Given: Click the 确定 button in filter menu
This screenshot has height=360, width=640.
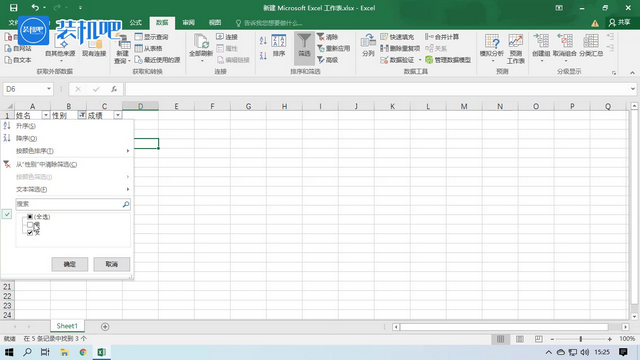Looking at the screenshot, I should pos(70,264).
